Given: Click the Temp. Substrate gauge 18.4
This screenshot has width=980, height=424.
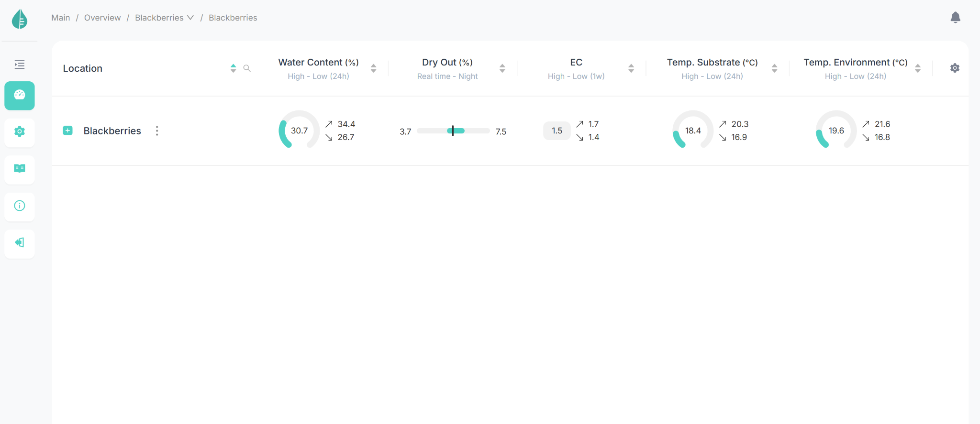Looking at the screenshot, I should (x=693, y=130).
